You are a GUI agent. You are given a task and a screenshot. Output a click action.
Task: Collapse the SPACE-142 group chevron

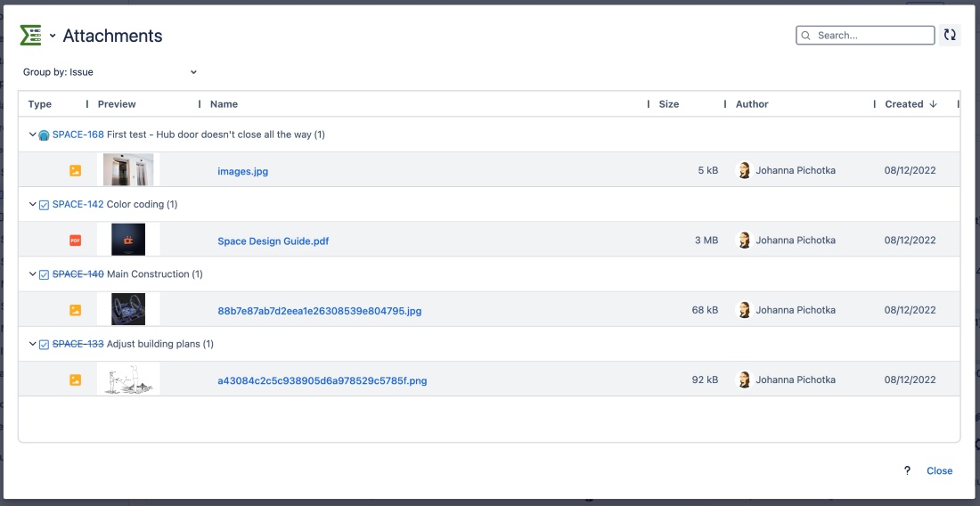pos(32,204)
